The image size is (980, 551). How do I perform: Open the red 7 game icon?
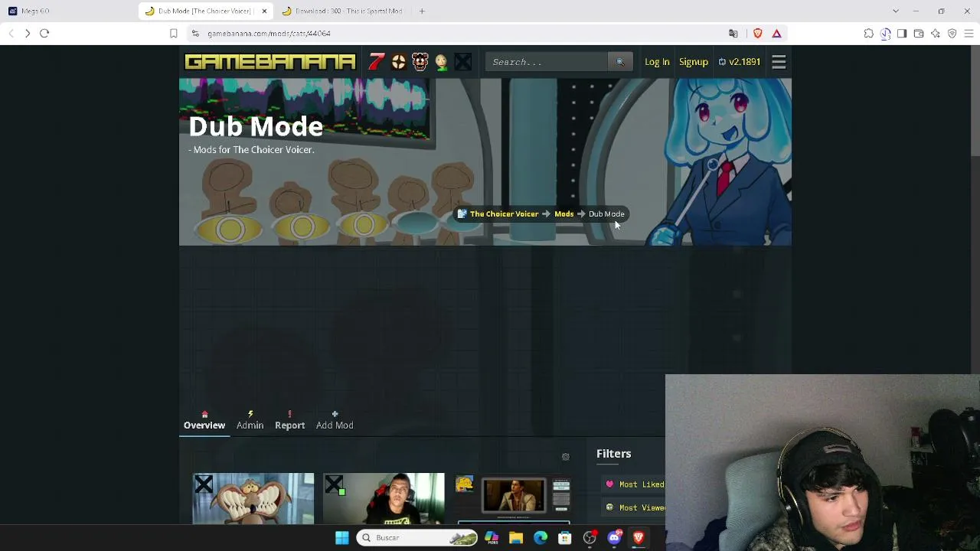point(376,62)
